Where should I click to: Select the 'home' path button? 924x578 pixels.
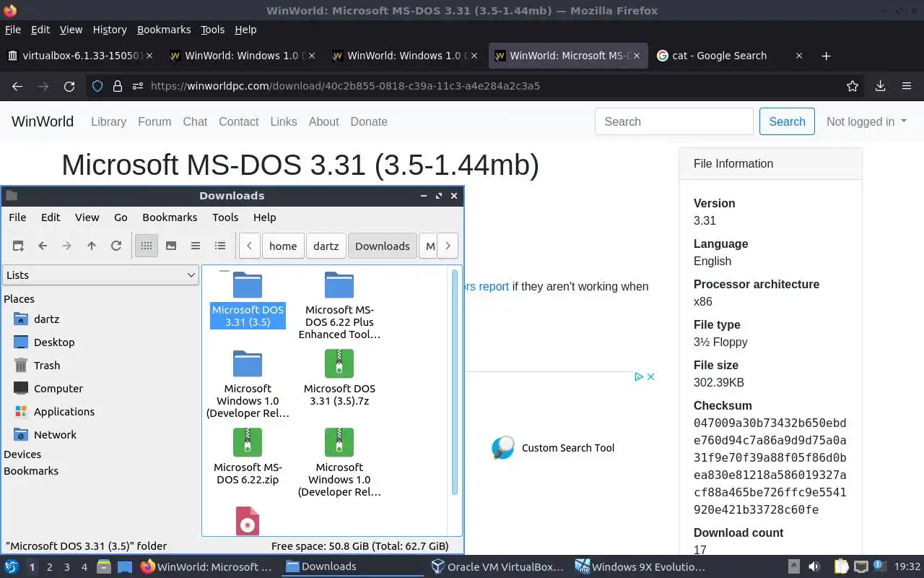coord(283,246)
